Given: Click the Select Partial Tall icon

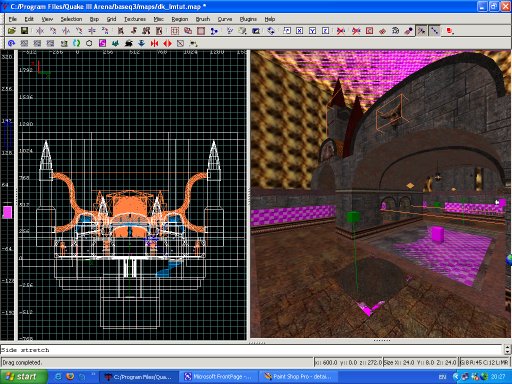Looking at the screenshot, I should point(146,31).
